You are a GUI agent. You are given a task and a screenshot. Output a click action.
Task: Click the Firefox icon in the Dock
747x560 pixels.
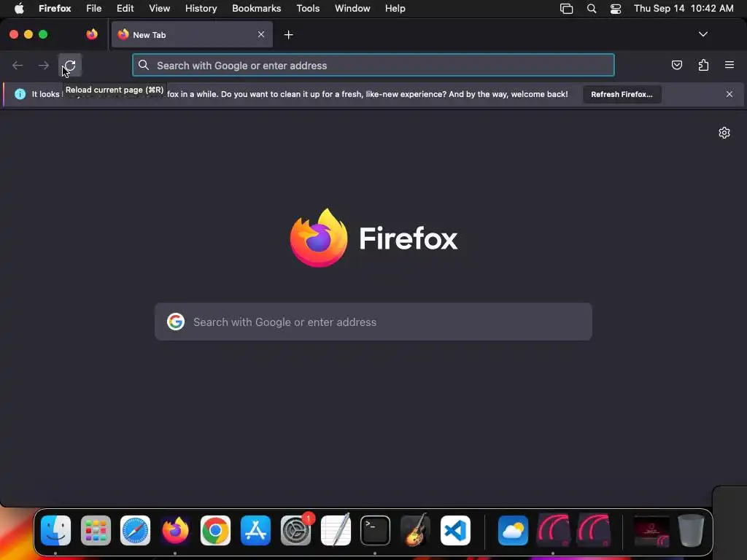coord(175,530)
